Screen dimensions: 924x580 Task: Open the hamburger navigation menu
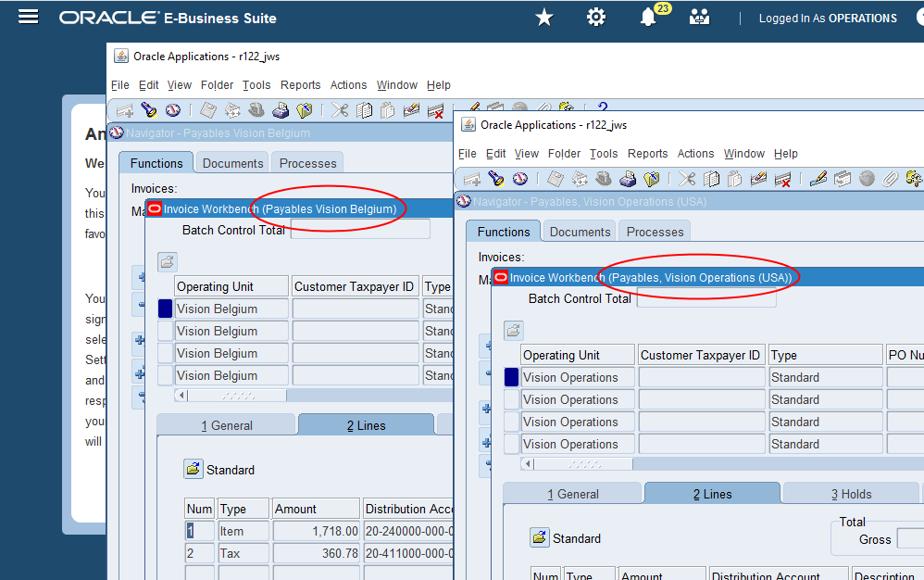(29, 17)
